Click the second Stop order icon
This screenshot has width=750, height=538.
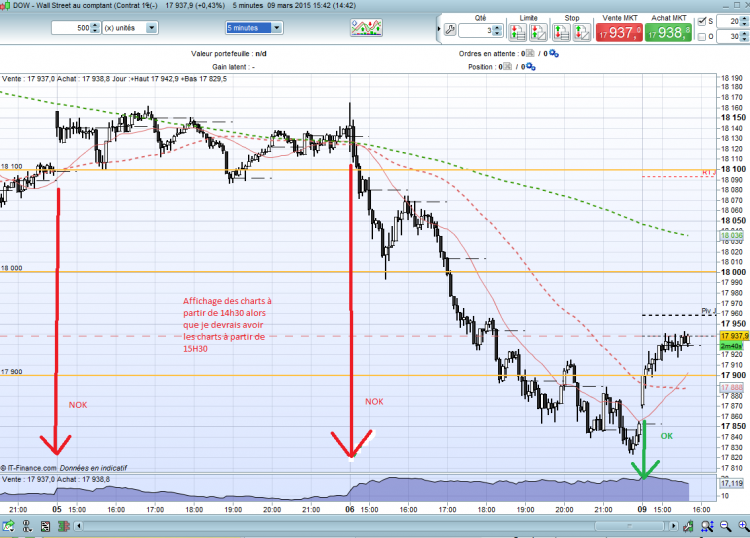pyautogui.click(x=582, y=33)
